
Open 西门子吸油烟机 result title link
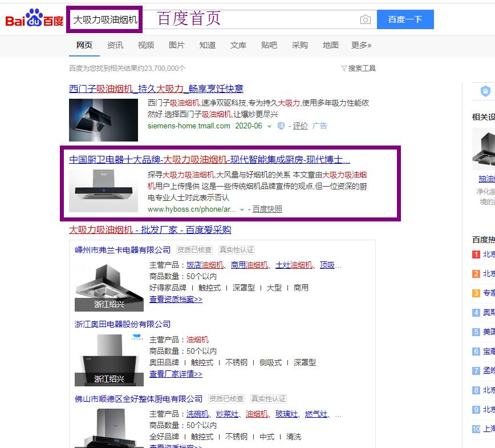click(156, 88)
